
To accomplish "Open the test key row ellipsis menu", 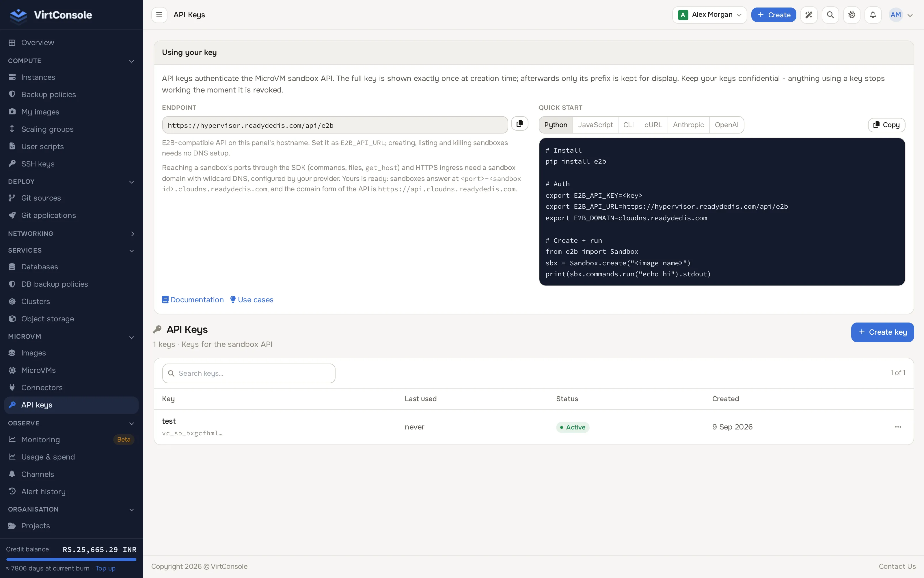I will [x=898, y=427].
